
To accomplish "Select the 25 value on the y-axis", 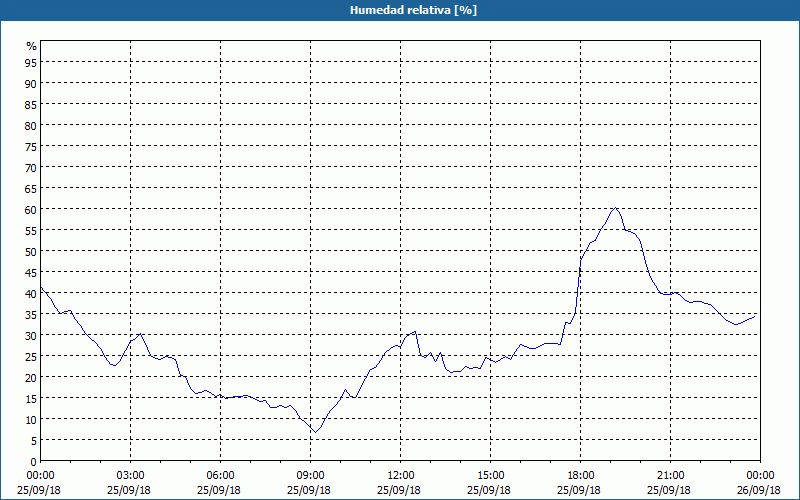I will pos(31,356).
